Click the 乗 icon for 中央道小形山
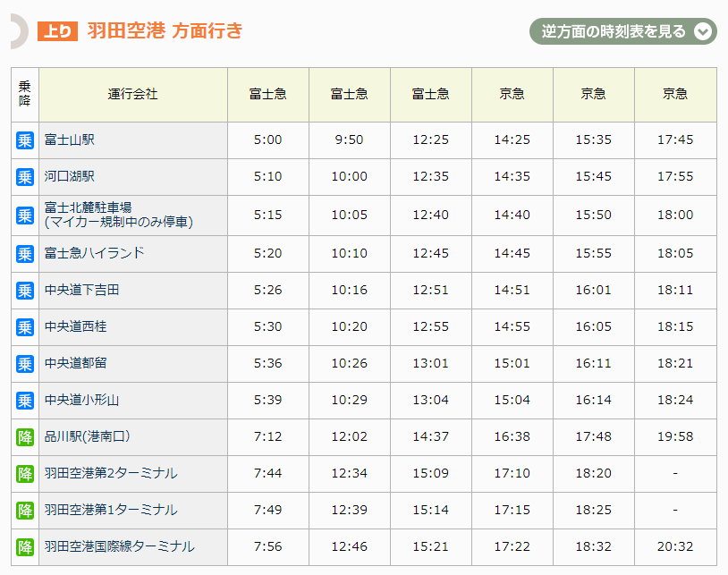Image resolution: width=728 pixels, height=575 pixels. (x=25, y=401)
